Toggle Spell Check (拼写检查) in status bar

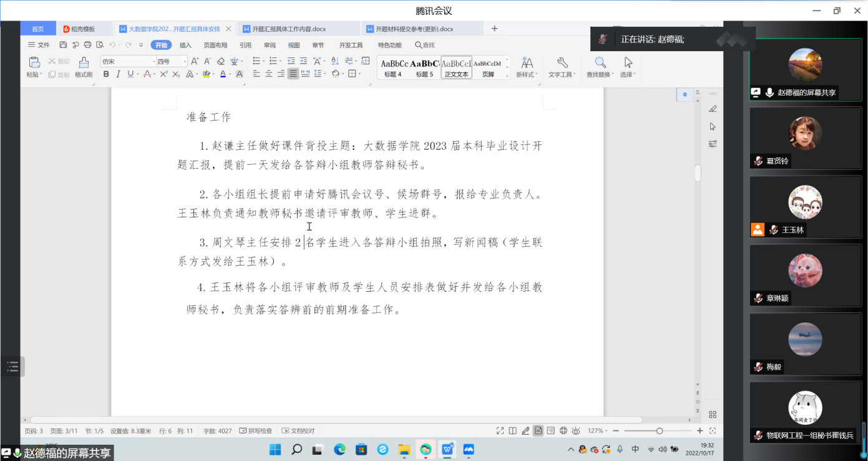[x=256, y=431]
